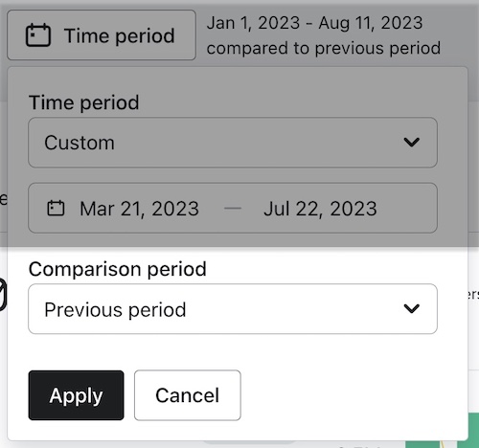Expand the Custom time period dropdown
Image resolution: width=479 pixels, height=448 pixels.
[233, 143]
